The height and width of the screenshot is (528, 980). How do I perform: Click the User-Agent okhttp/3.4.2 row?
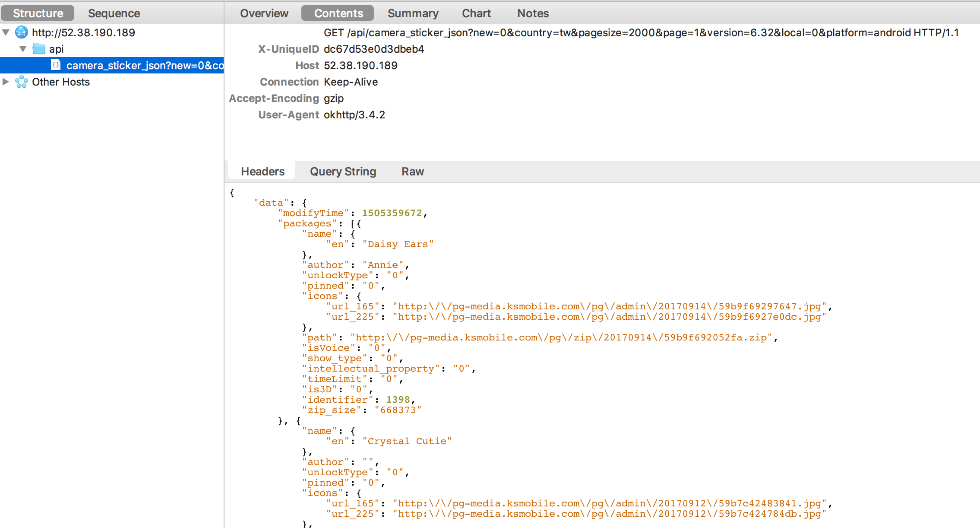pyautogui.click(x=354, y=115)
